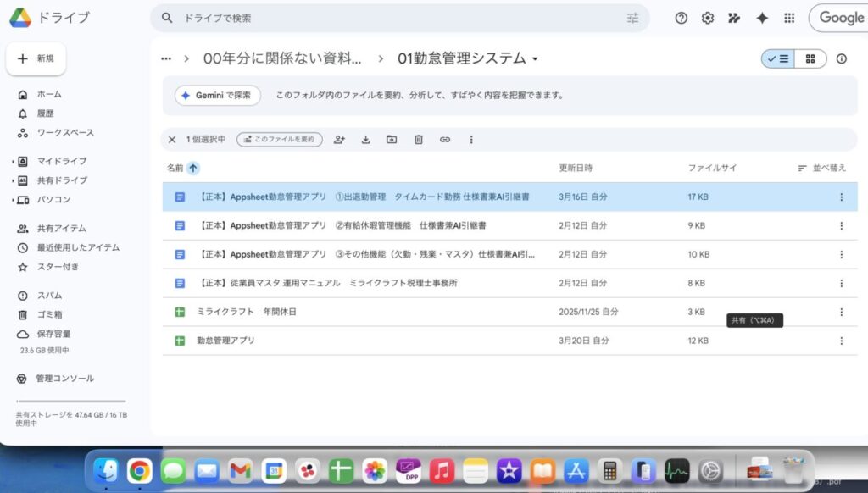The height and width of the screenshot is (493, 868).
Task: Open the help icon in the header
Action: (x=681, y=17)
